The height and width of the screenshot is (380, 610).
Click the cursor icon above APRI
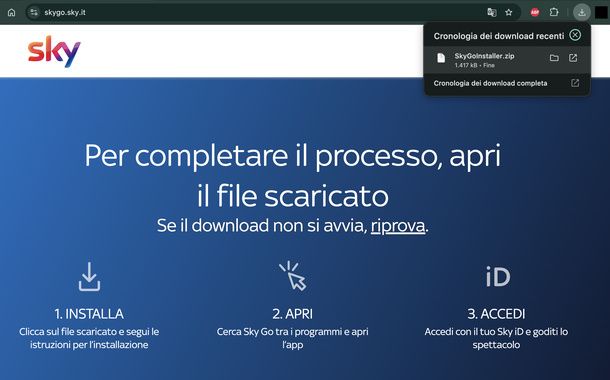tap(293, 276)
